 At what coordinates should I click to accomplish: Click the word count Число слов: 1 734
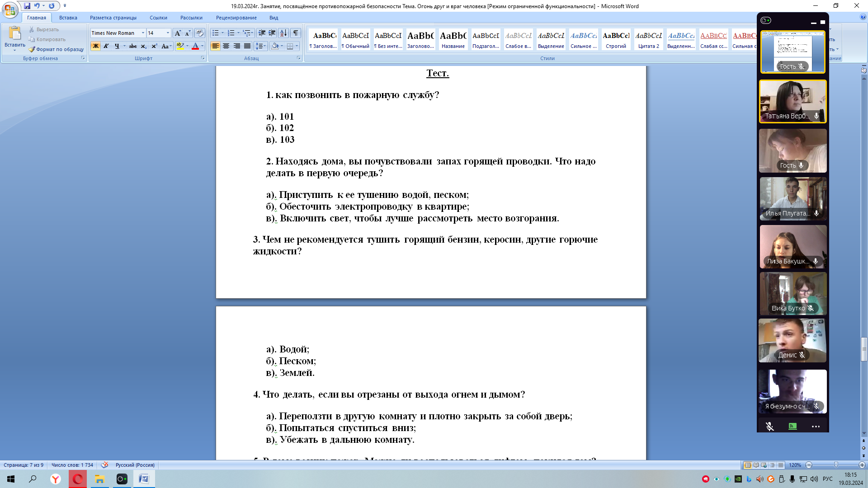pos(72,465)
